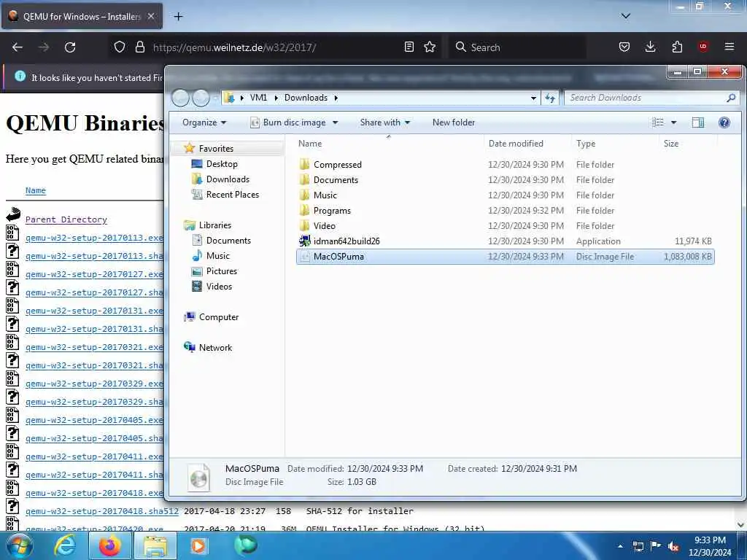Open Explorer help icon
747x560 pixels.
pyautogui.click(x=724, y=122)
